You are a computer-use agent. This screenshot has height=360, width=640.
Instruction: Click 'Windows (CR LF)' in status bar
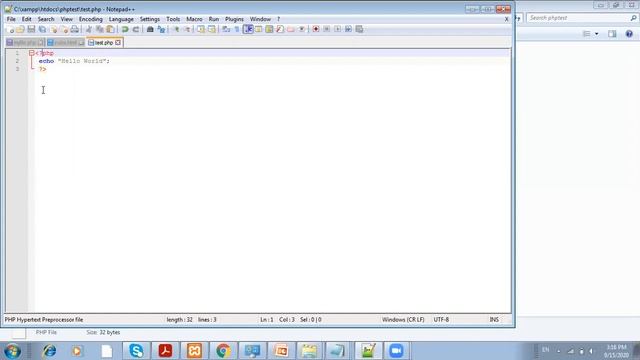(403, 320)
